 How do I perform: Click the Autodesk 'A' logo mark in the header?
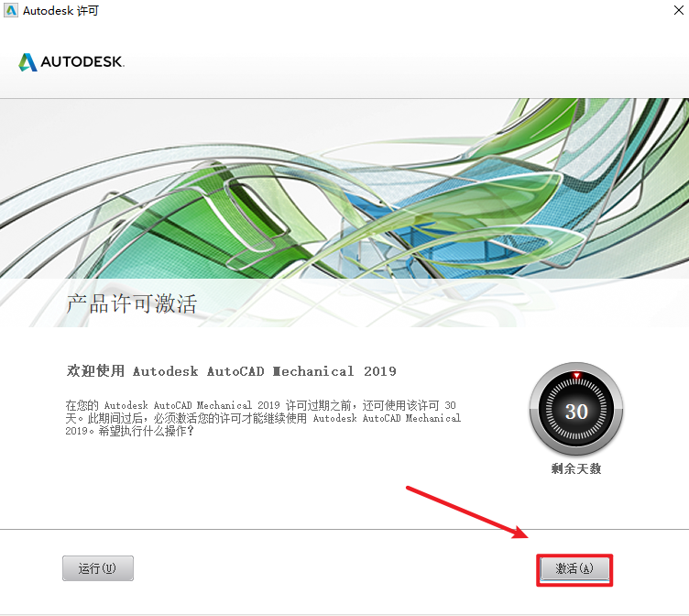click(x=27, y=62)
